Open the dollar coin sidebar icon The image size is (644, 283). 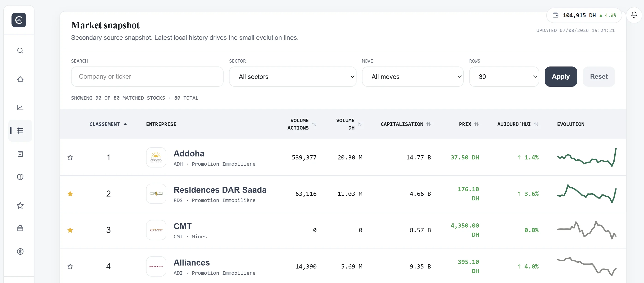pyautogui.click(x=20, y=251)
